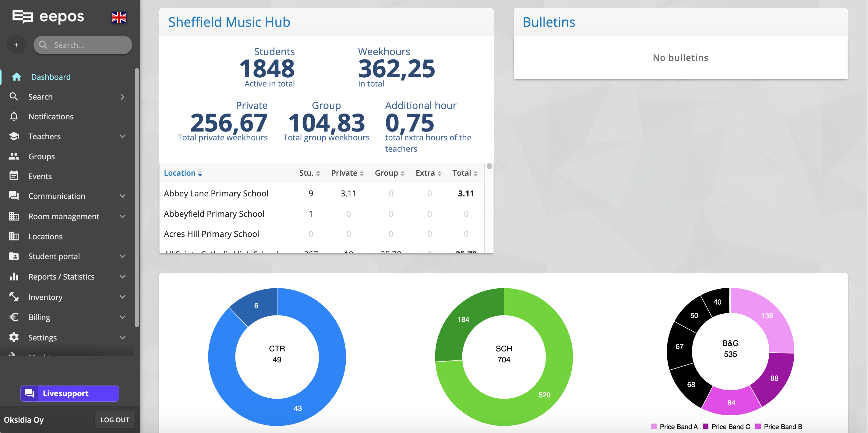This screenshot has width=868, height=433.
Task: Sort table by Group column
Action: pyautogui.click(x=390, y=173)
